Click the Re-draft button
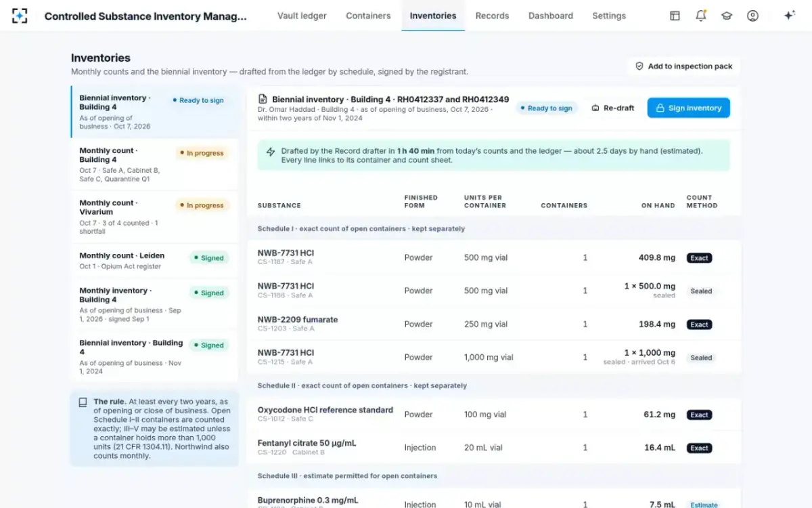812x508 pixels. (x=613, y=108)
